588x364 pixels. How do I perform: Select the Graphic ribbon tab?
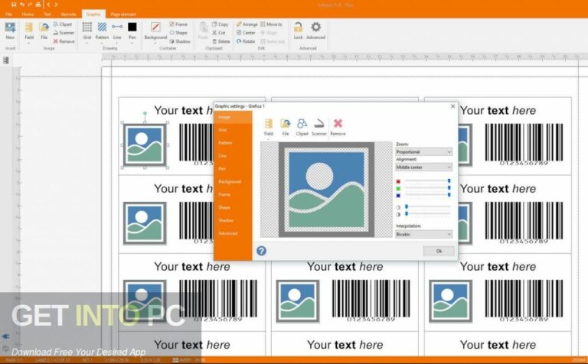[x=93, y=15]
